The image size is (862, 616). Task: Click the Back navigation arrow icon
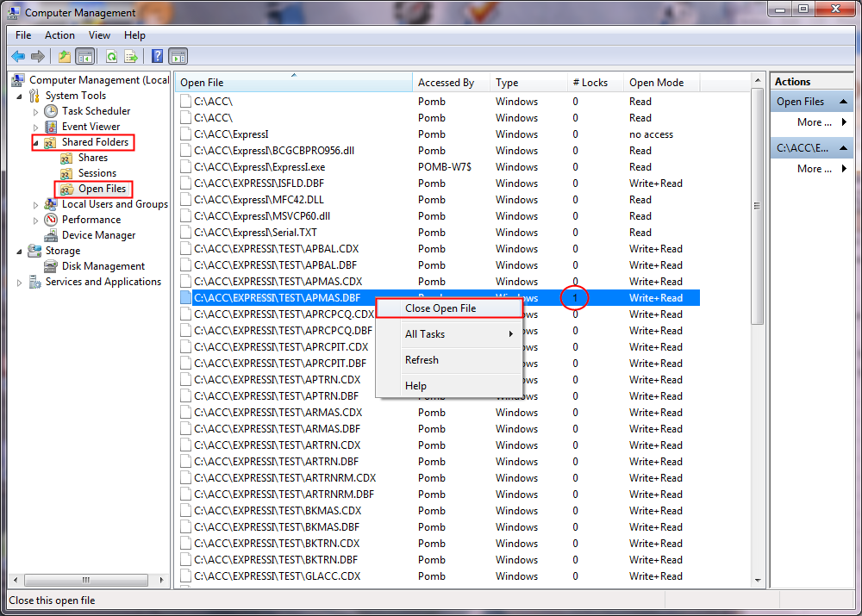[18, 56]
